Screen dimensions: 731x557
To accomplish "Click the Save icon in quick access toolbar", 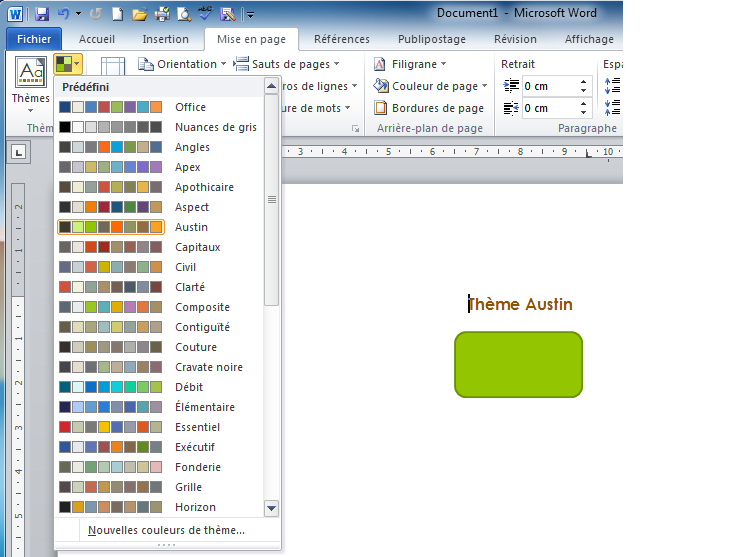I will click(x=42, y=14).
